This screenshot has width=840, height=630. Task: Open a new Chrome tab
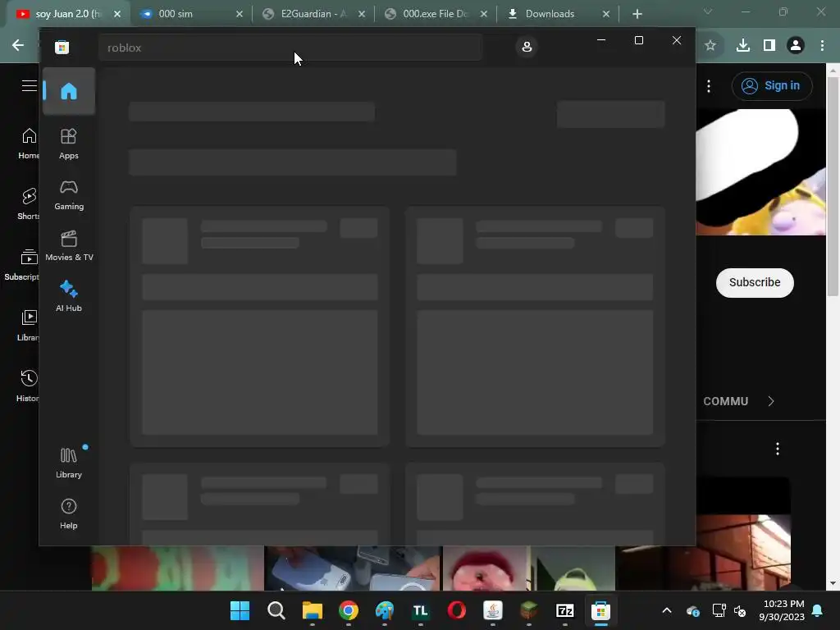pyautogui.click(x=637, y=14)
